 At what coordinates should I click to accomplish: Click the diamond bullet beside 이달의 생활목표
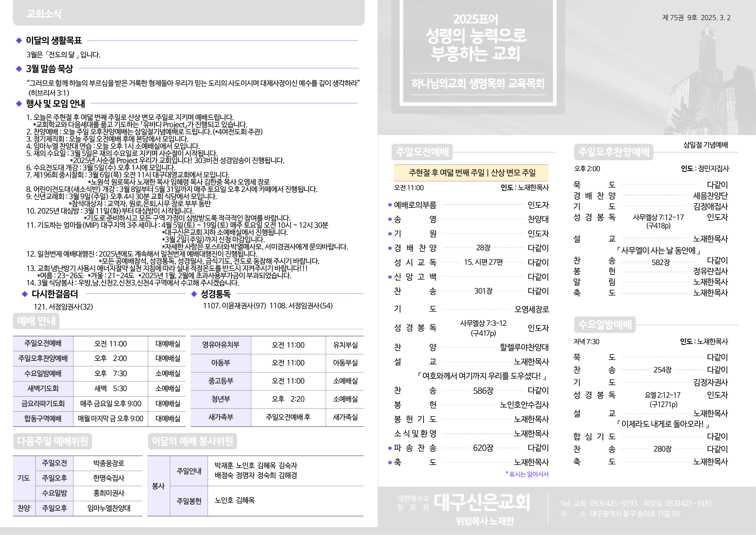coord(19,40)
